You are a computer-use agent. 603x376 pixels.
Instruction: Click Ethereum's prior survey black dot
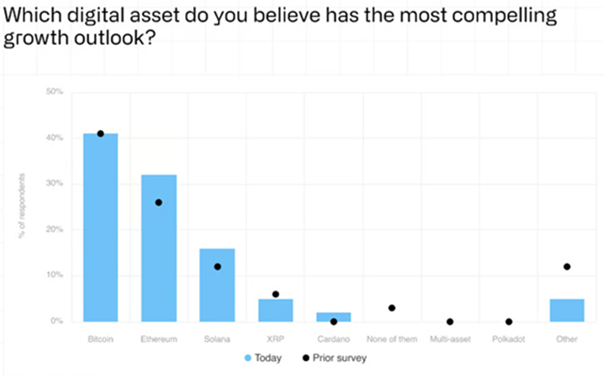click(x=158, y=203)
